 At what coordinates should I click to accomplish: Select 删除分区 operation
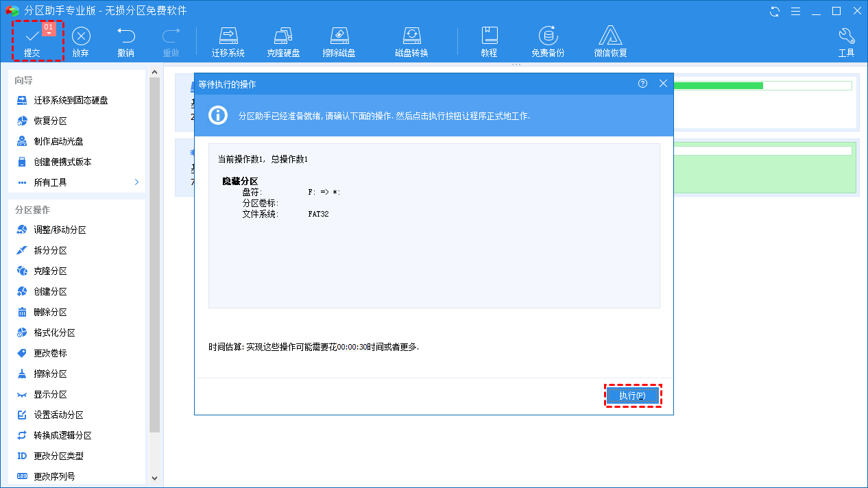tap(51, 313)
